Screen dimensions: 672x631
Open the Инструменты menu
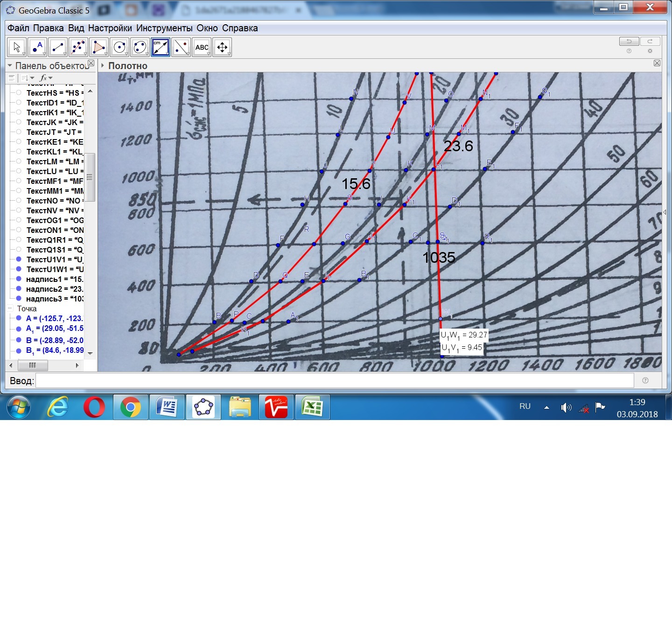pos(164,28)
